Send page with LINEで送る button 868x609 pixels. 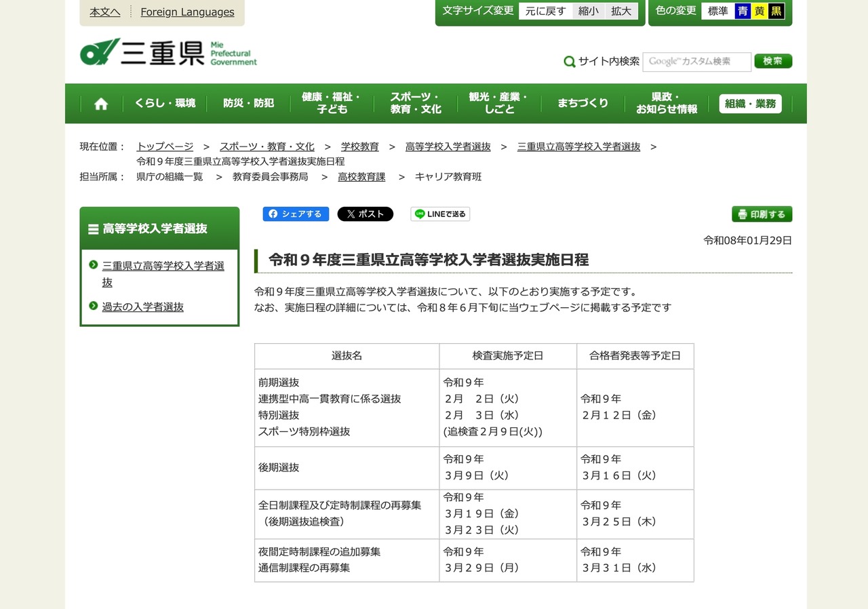(440, 214)
